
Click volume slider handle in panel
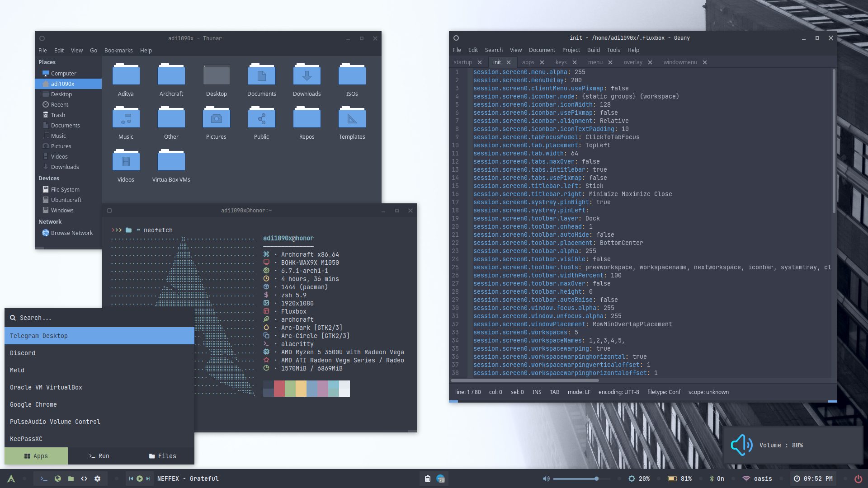(x=597, y=479)
